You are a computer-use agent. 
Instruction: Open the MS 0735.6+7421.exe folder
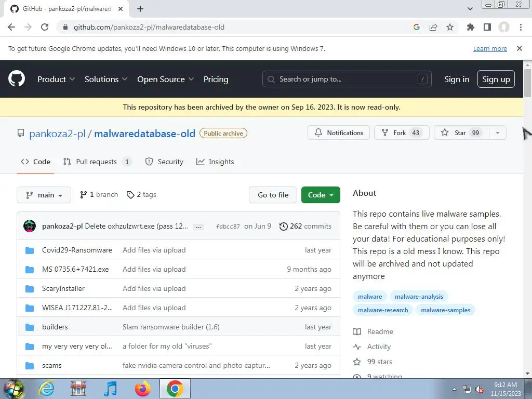[75, 270]
